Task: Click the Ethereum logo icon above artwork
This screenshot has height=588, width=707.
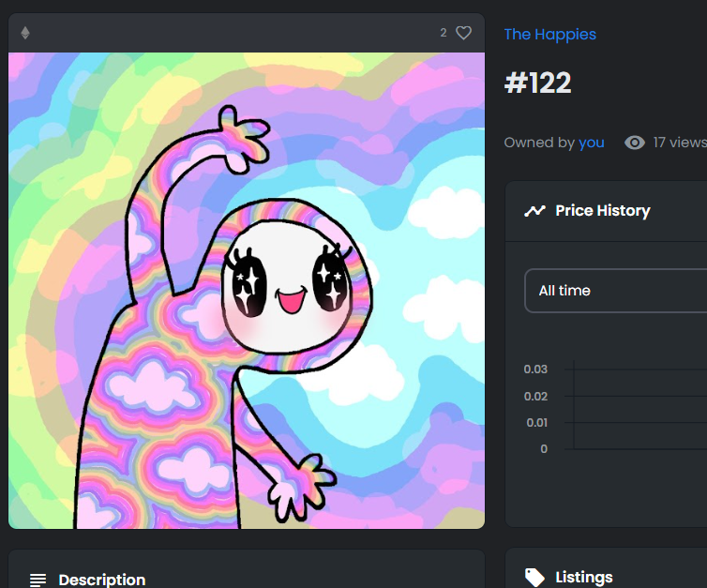Action: 25,33
